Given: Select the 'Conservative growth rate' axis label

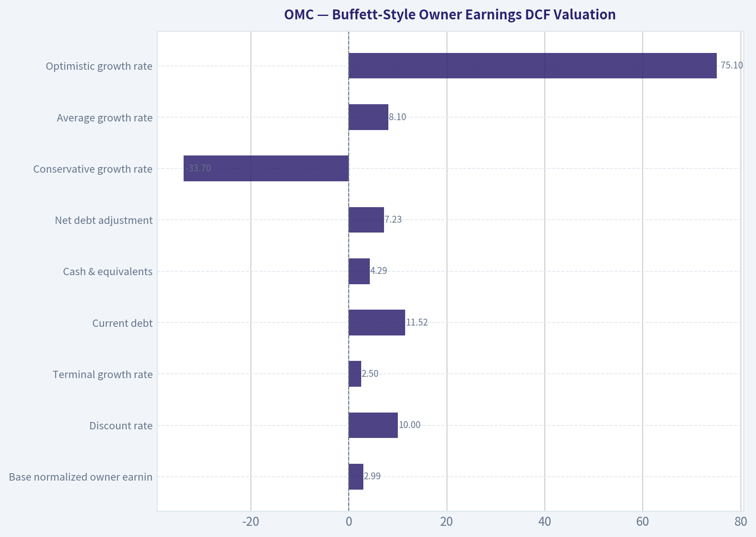Looking at the screenshot, I should (93, 169).
